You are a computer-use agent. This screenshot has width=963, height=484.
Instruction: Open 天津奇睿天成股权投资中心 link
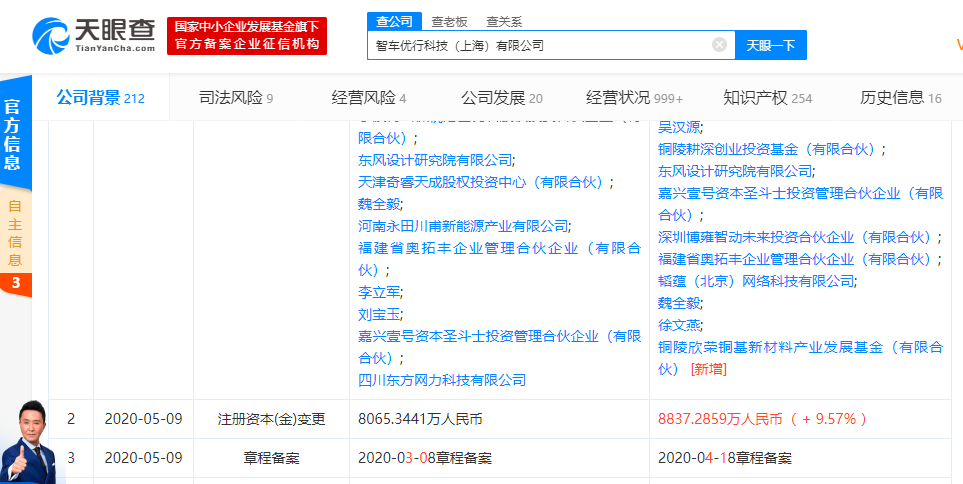click(486, 182)
